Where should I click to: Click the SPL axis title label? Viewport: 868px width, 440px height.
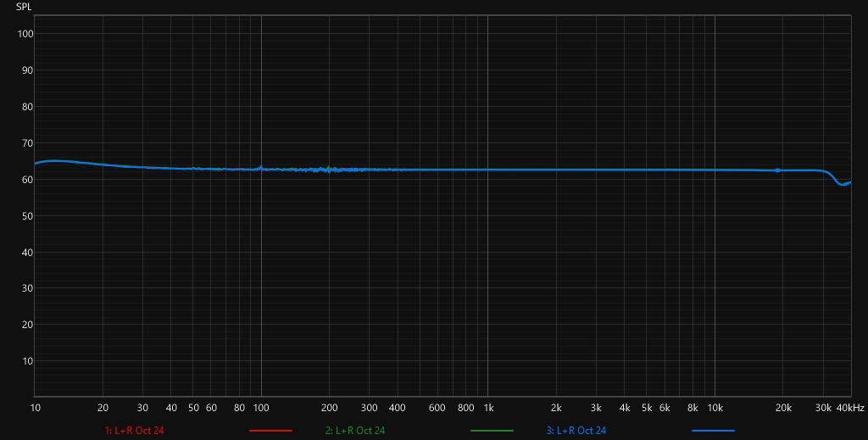pyautogui.click(x=24, y=7)
